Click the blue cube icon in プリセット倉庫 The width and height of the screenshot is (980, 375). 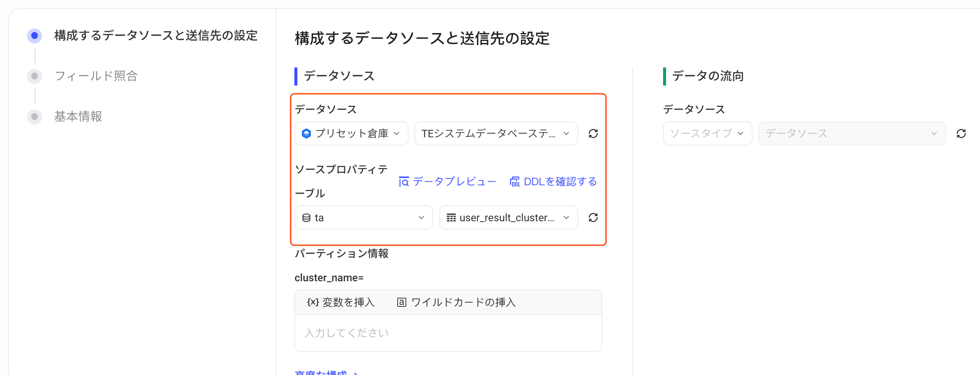point(306,133)
